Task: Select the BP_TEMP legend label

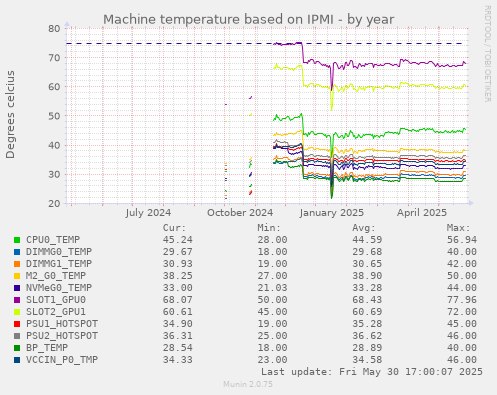Action: [47, 348]
